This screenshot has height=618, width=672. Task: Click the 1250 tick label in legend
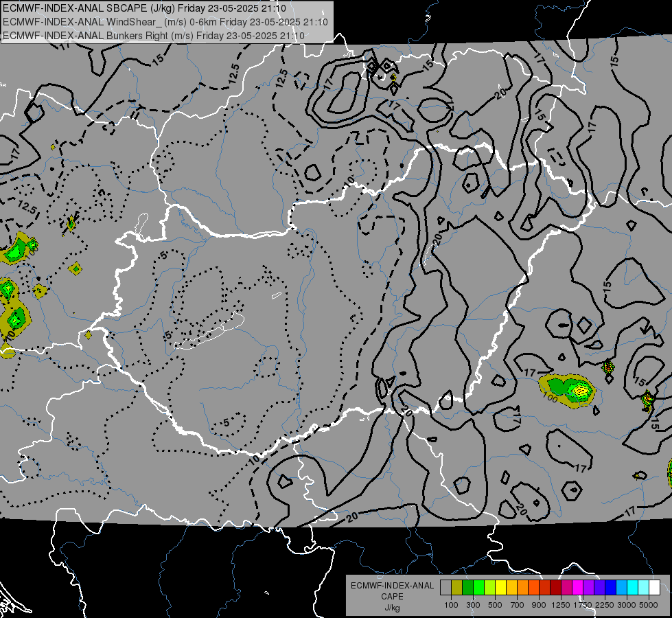pos(561,605)
